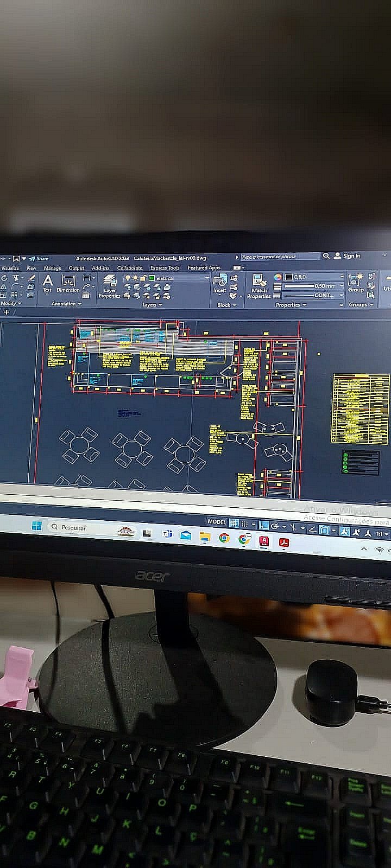Select the Dimension tool

[68, 284]
